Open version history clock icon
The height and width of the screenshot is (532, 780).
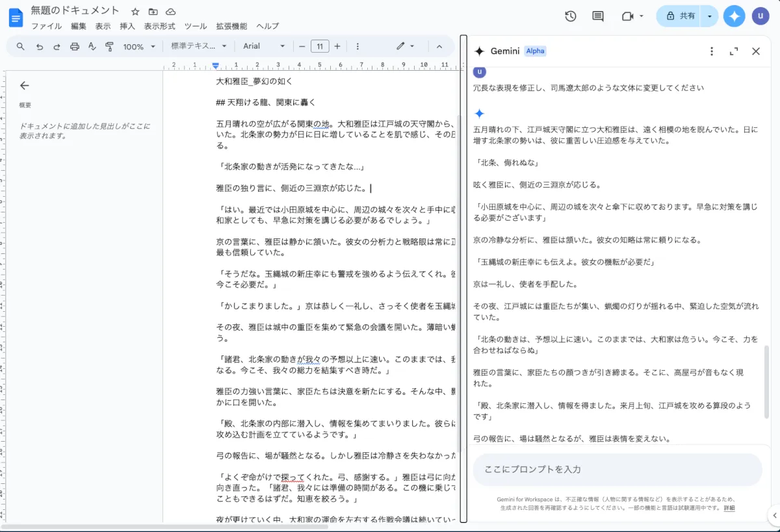pos(570,16)
